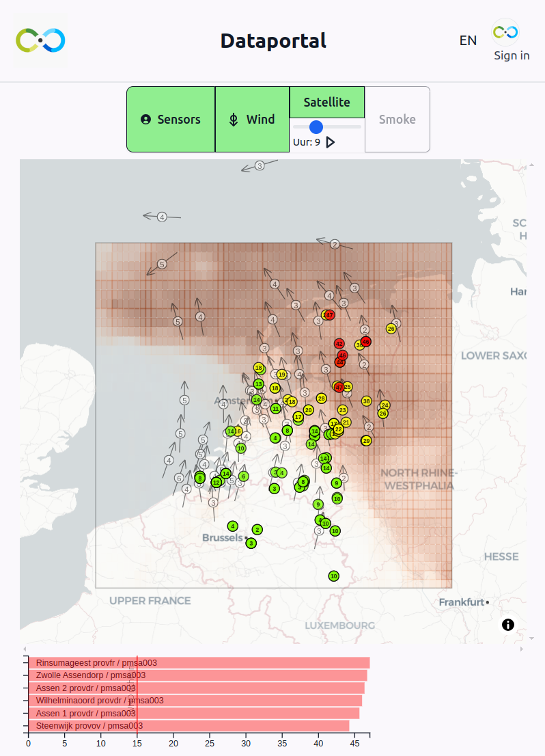Click the chart's left scroll arrow
Image resolution: width=545 pixels, height=756 pixels.
pos(25,649)
